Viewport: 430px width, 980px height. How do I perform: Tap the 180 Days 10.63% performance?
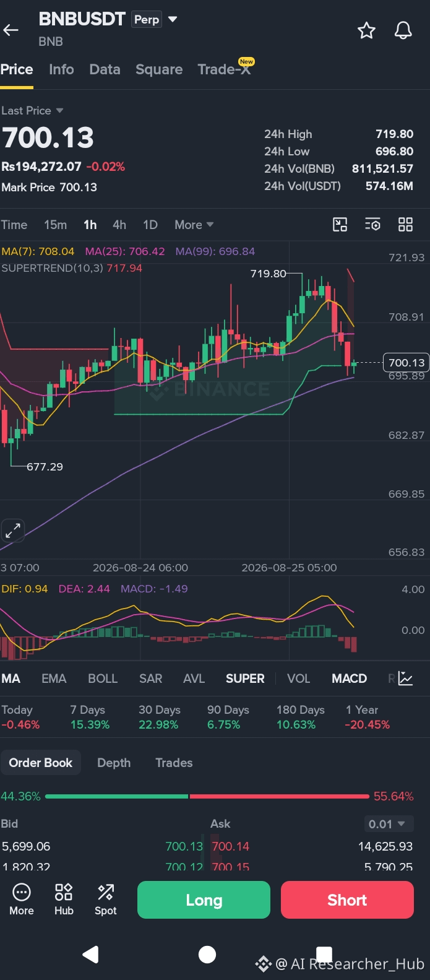coord(301,717)
